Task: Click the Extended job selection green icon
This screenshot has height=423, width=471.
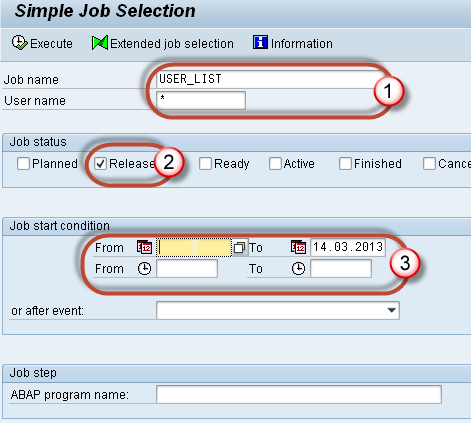Action: pyautogui.click(x=100, y=43)
